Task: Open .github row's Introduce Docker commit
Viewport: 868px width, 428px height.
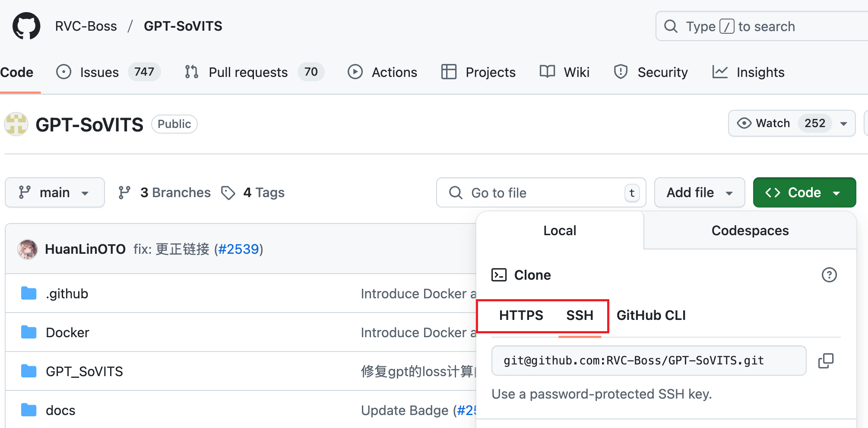Action: tap(418, 294)
